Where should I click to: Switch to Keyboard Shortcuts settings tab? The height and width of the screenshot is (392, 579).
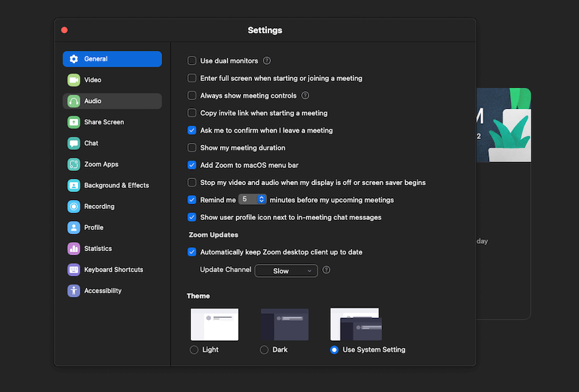coord(113,270)
